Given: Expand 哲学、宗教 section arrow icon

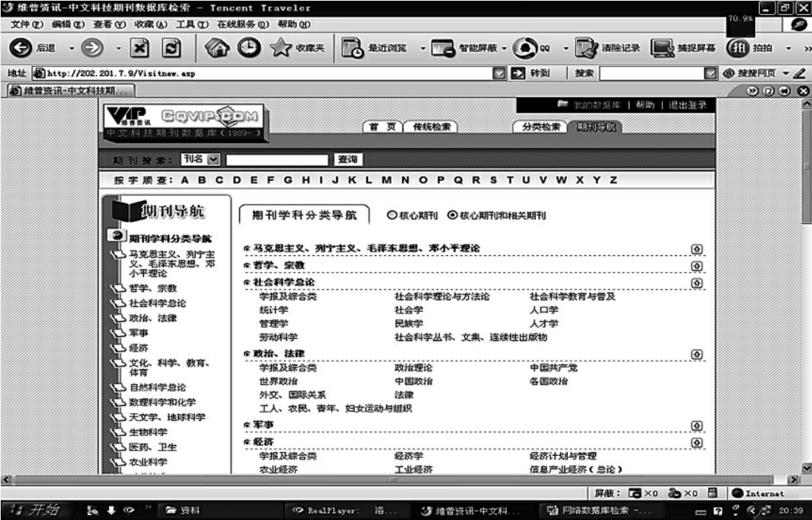Looking at the screenshot, I should (696, 265).
